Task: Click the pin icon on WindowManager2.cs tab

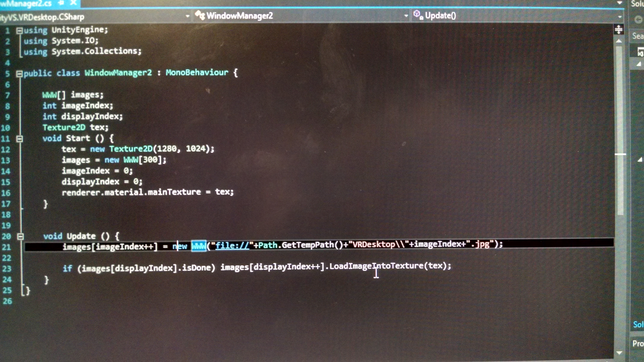Action: (62, 3)
